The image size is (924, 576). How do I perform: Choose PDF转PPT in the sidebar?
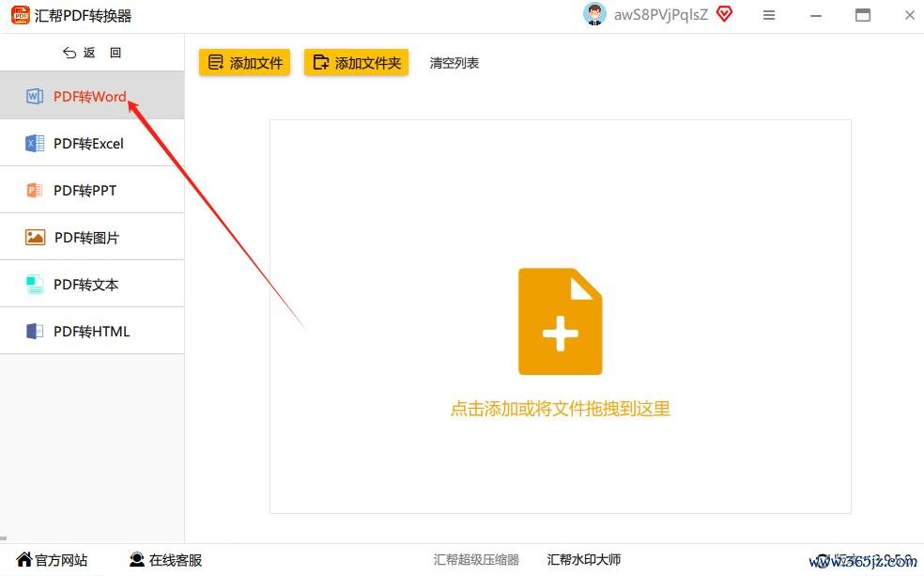[92, 190]
